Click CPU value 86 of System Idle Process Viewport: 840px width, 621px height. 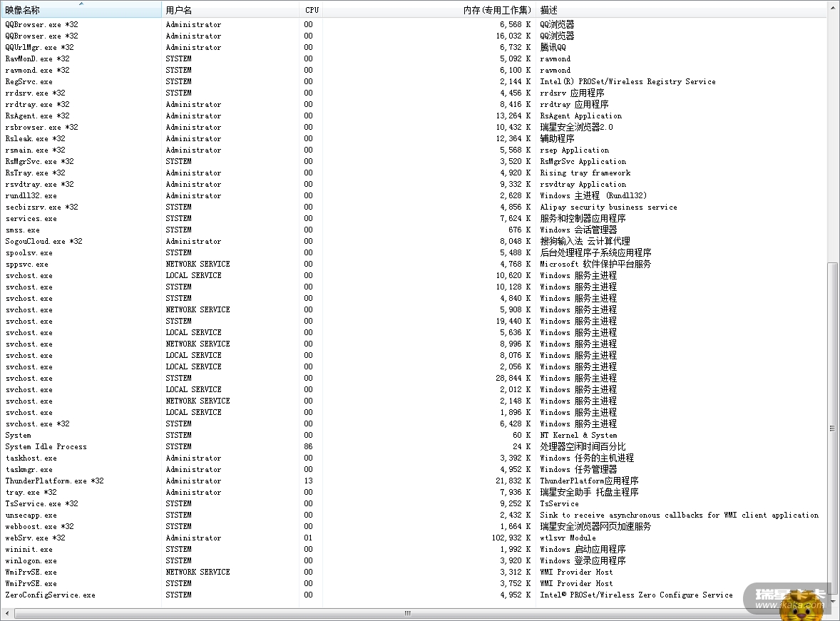tap(309, 447)
